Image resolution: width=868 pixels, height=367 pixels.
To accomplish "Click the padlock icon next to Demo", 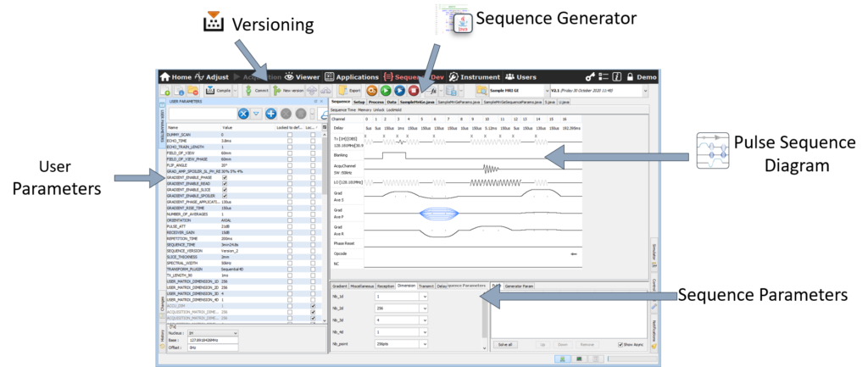I will pos(630,77).
